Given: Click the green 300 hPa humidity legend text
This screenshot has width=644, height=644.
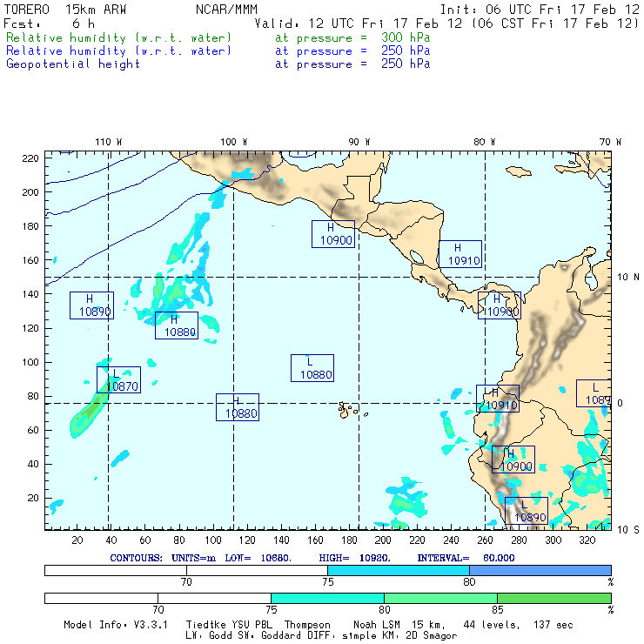Looking at the screenshot, I should [x=218, y=37].
